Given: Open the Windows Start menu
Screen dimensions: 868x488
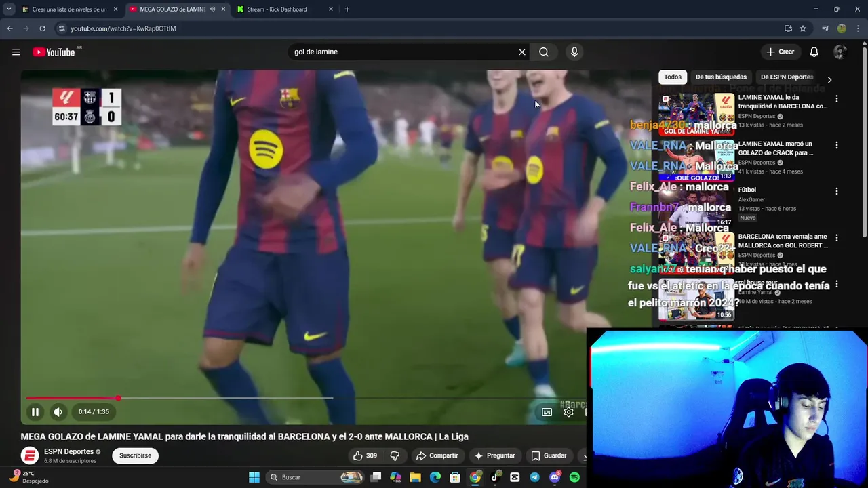Looking at the screenshot, I should (254, 477).
